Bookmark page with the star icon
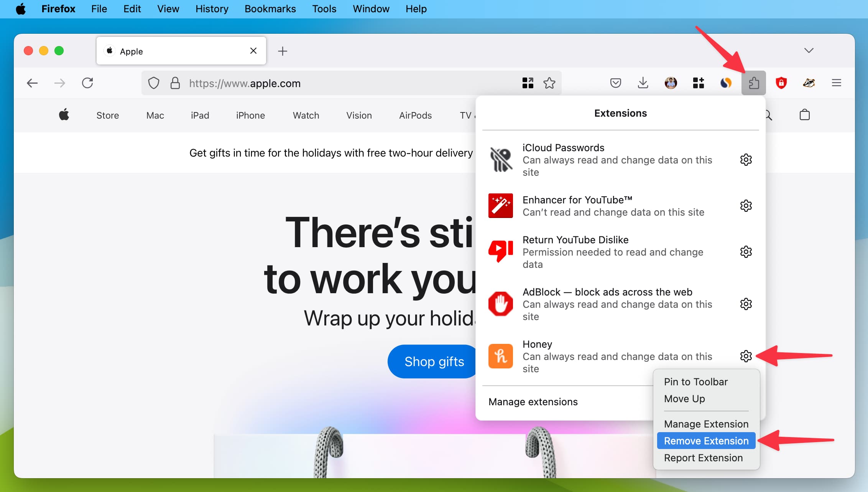Screen dimensions: 868x492 coord(549,83)
